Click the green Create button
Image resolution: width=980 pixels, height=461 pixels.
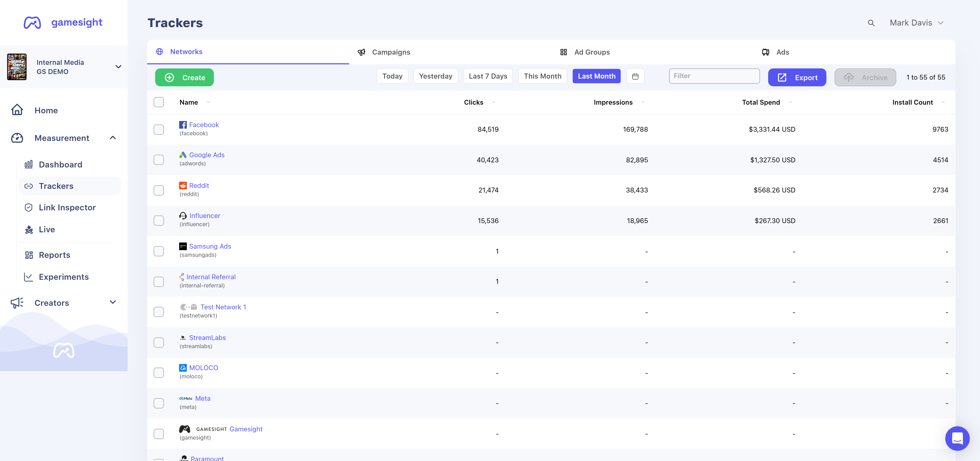coord(185,78)
